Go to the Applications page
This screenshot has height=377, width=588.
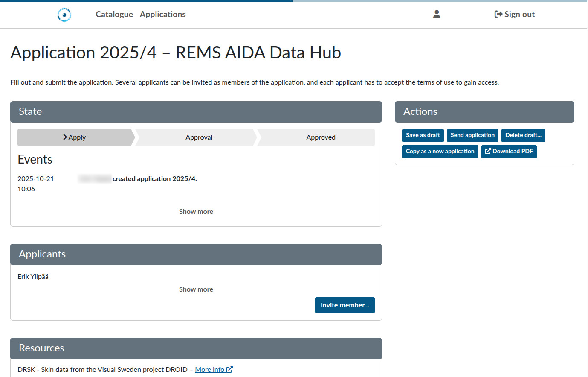tap(162, 14)
